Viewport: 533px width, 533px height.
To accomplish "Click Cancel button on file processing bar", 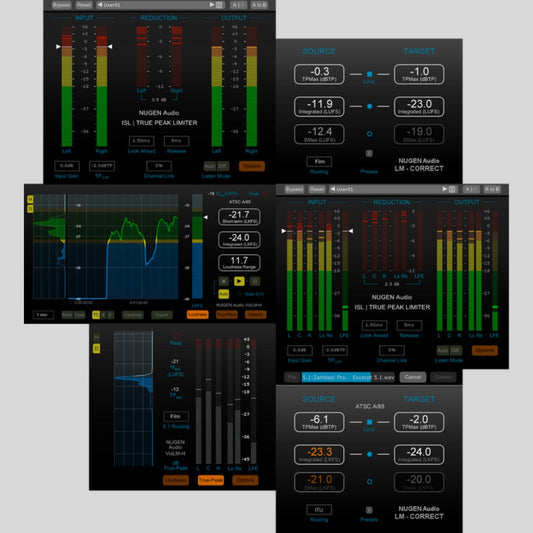I will (x=413, y=377).
